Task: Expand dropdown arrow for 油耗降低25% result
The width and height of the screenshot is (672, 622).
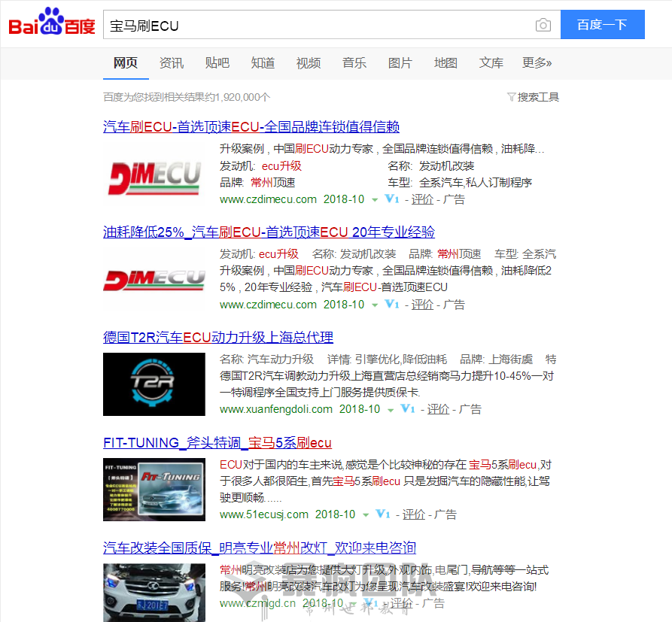Action: pyautogui.click(x=375, y=305)
